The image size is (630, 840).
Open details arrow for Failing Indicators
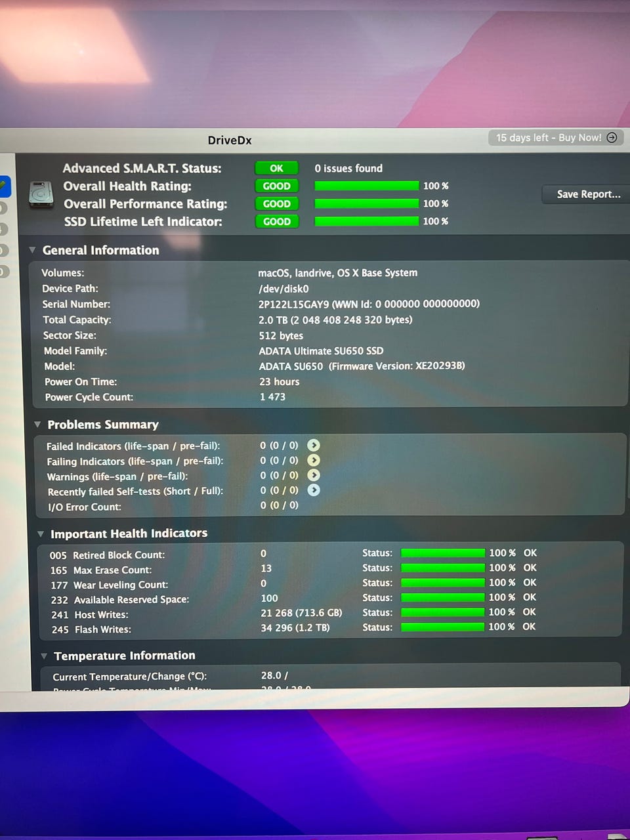coord(313,460)
